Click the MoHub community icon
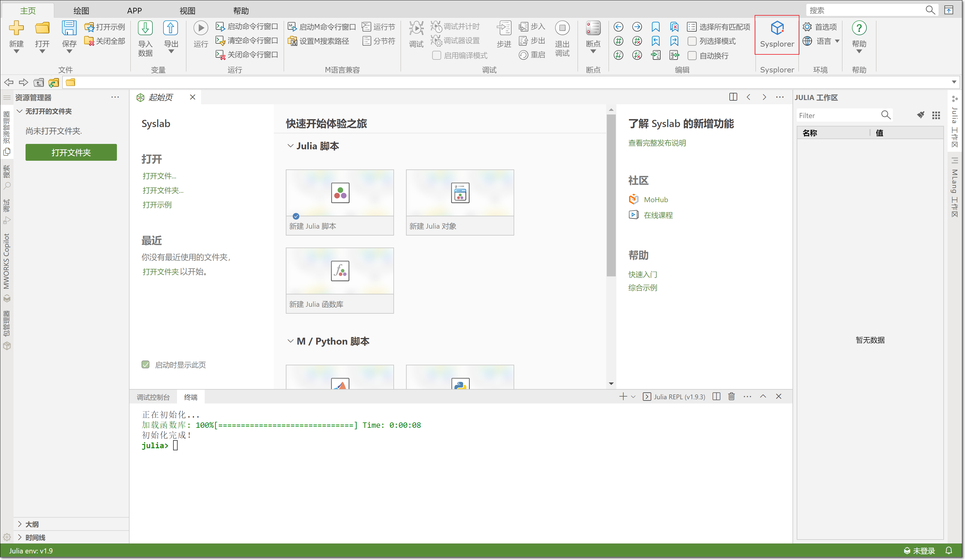Image resolution: width=965 pixels, height=560 pixels. 634,199
